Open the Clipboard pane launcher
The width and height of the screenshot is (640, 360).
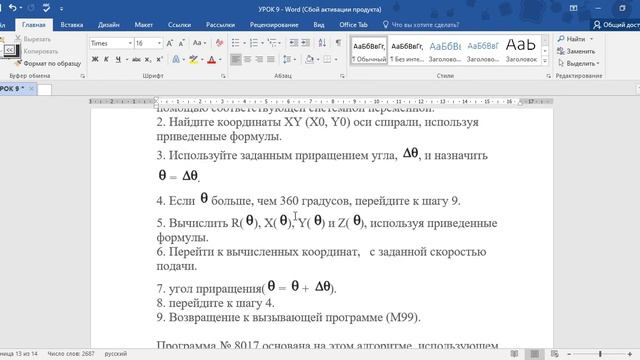[83, 76]
